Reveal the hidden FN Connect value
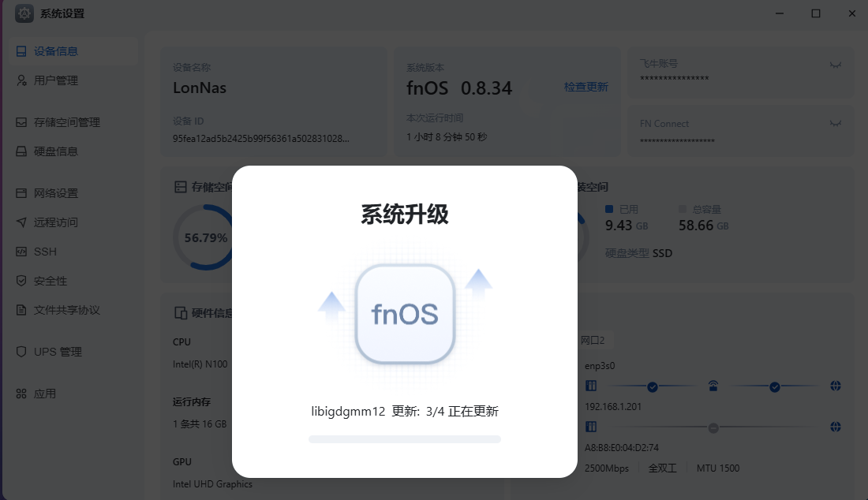868x500 pixels. [x=836, y=124]
